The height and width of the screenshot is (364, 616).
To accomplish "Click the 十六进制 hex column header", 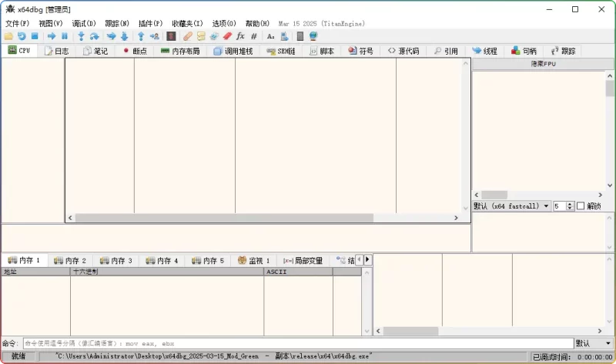I will [x=167, y=272].
